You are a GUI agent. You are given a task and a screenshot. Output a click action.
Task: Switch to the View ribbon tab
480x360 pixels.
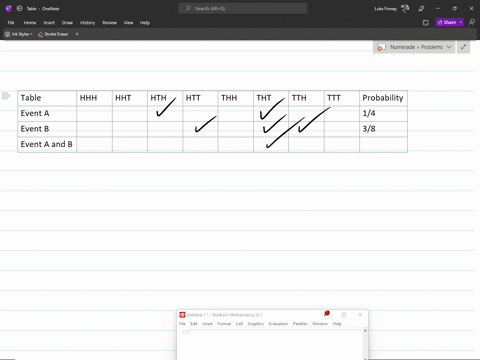[128, 23]
